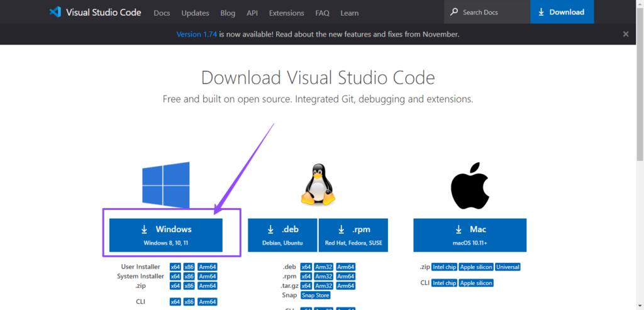Select Apple silicon for Mac .zip
The height and width of the screenshot is (310, 644).
[476, 267]
